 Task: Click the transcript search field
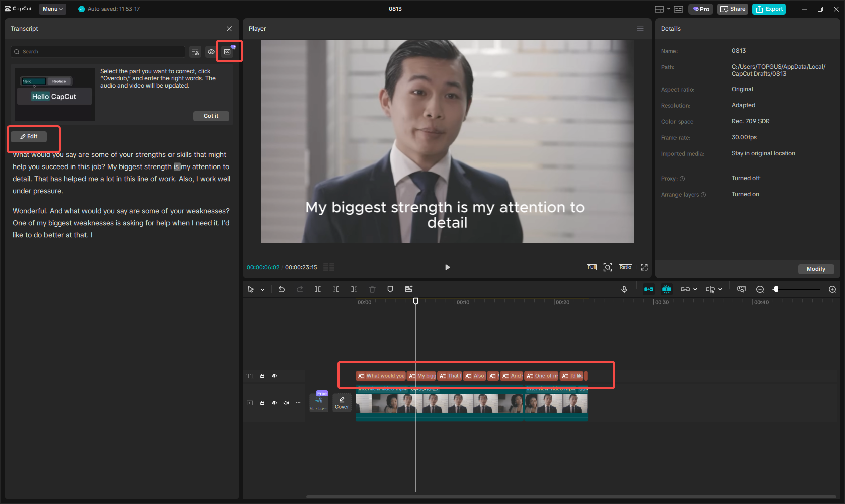pos(98,51)
